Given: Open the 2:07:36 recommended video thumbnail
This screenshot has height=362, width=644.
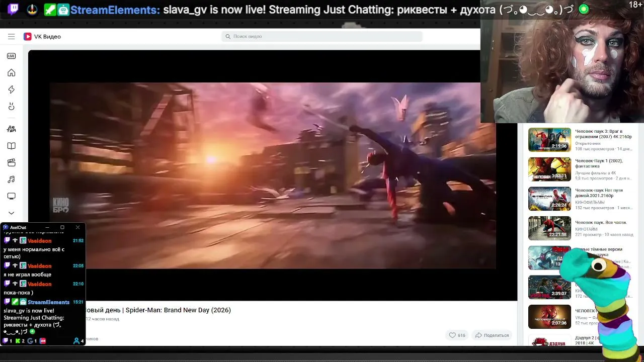Looking at the screenshot, I should tap(549, 317).
